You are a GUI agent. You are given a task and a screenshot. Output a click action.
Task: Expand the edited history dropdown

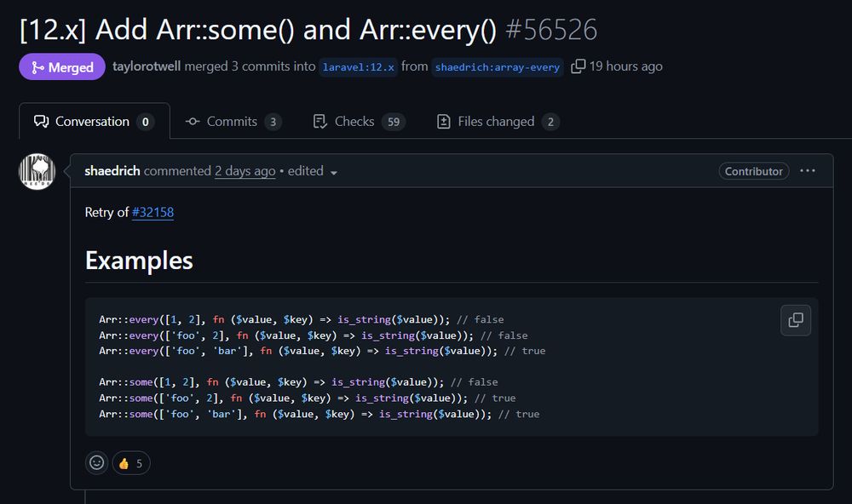(313, 171)
